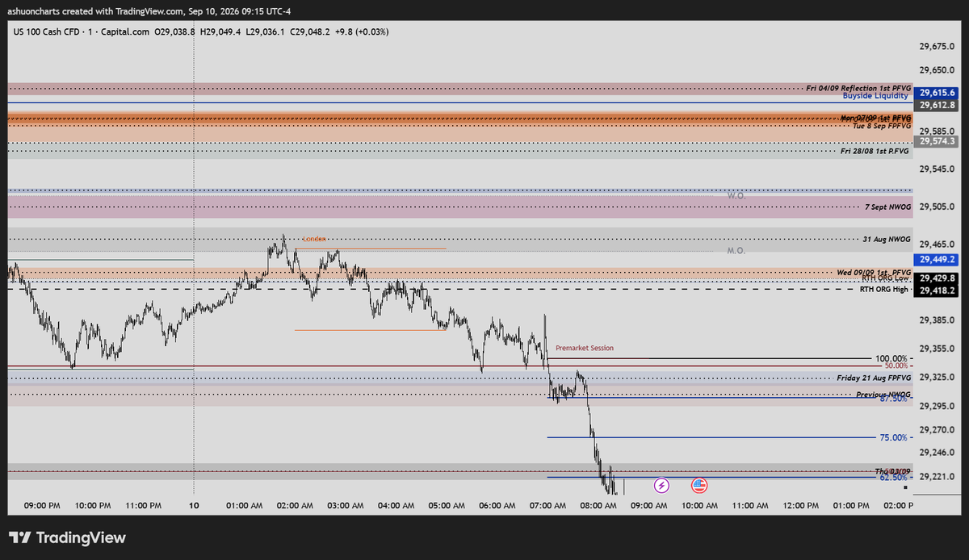Select the 29,429.8 black price tag

pos(938,278)
